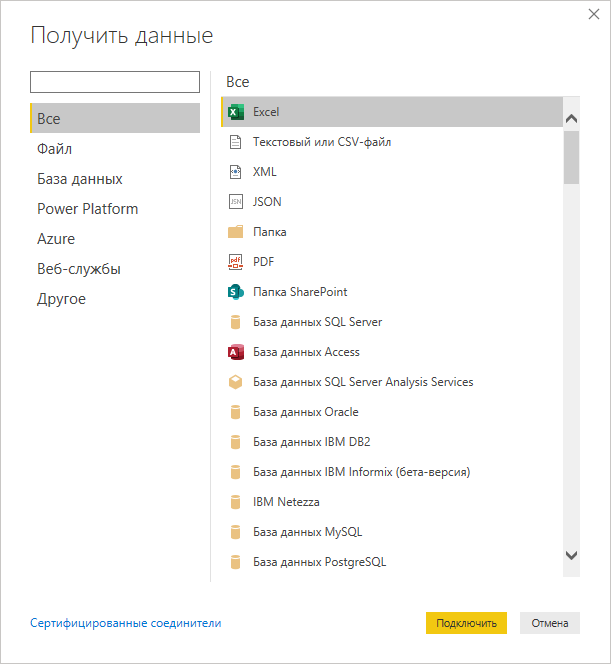Click the connector list scrollbar thumb
Viewport: 611px width, 664px height.
tap(572, 158)
